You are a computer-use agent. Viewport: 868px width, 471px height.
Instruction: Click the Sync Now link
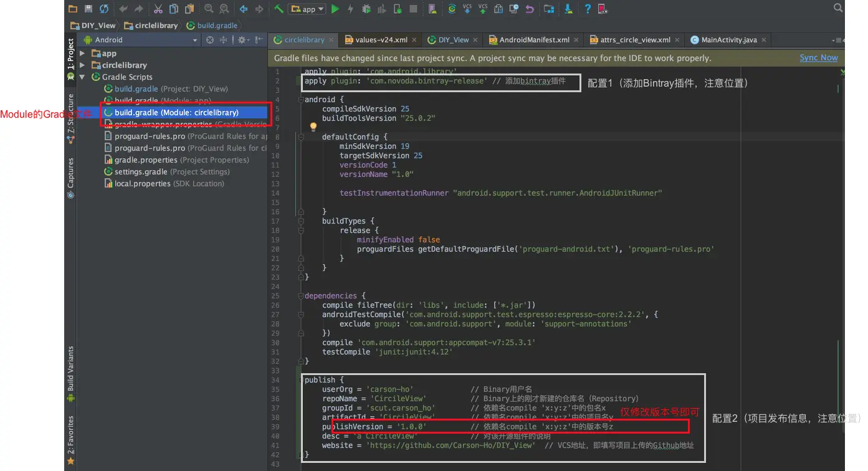818,57
